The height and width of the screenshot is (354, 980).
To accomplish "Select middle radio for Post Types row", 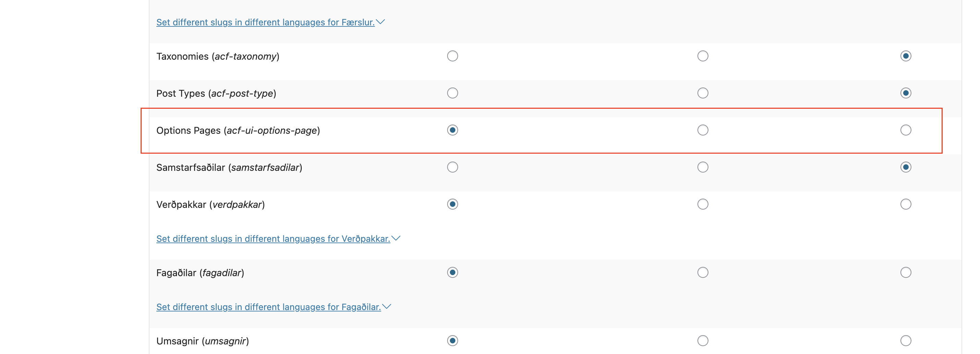I will (703, 93).
